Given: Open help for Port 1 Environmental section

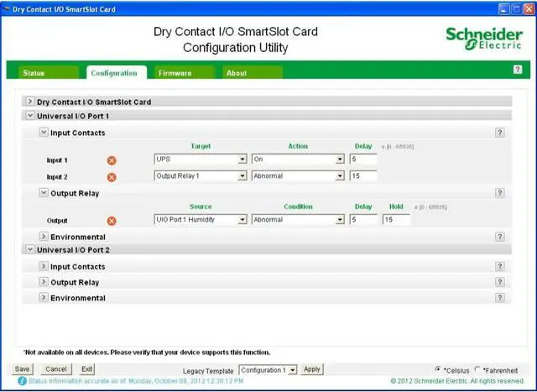Looking at the screenshot, I should (x=500, y=237).
